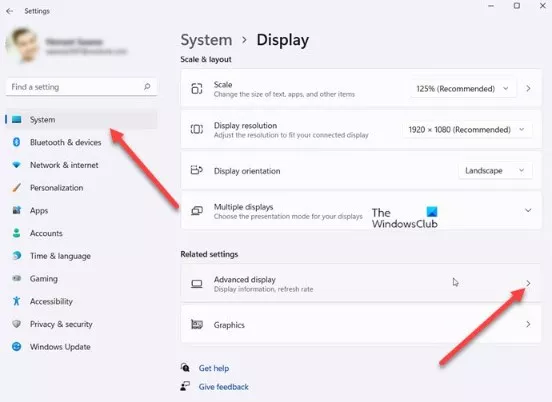Image resolution: width=552 pixels, height=402 pixels.
Task: Open the 125% (Recommended) scale dropdown
Action: (x=463, y=88)
